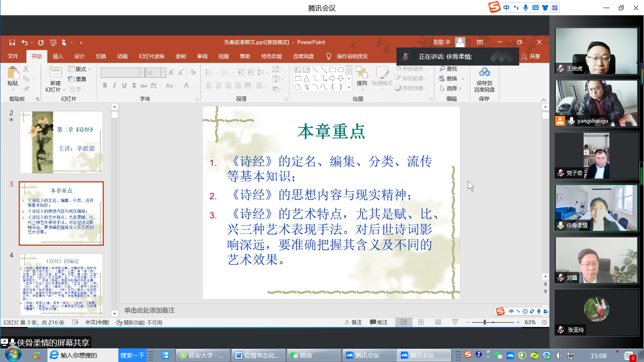The image size is (644, 362).
Task: Open the font size dropdown
Action: pos(163,72)
